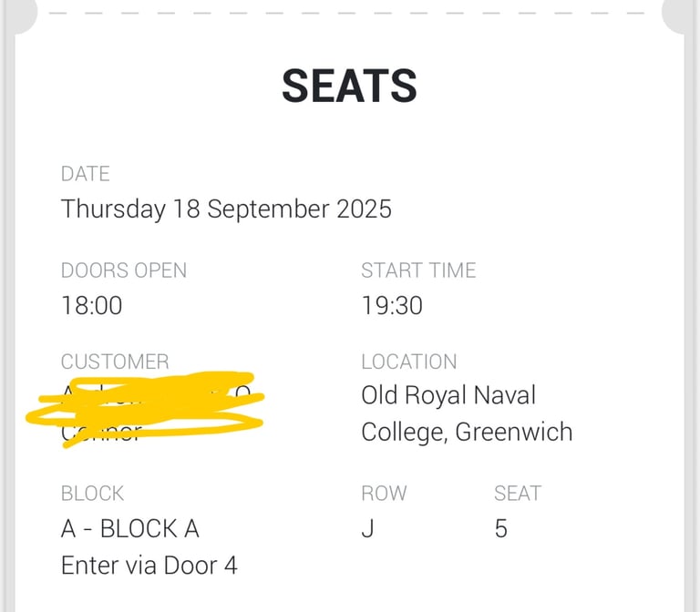Screen dimensions: 700x612
Task: Select the SEAT label
Action: click(x=518, y=494)
